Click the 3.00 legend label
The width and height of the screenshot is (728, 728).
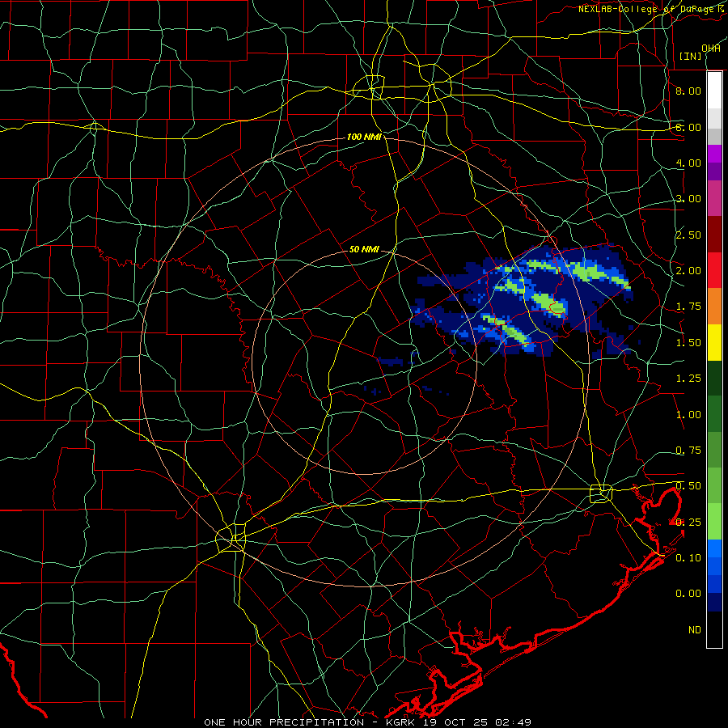688,199
